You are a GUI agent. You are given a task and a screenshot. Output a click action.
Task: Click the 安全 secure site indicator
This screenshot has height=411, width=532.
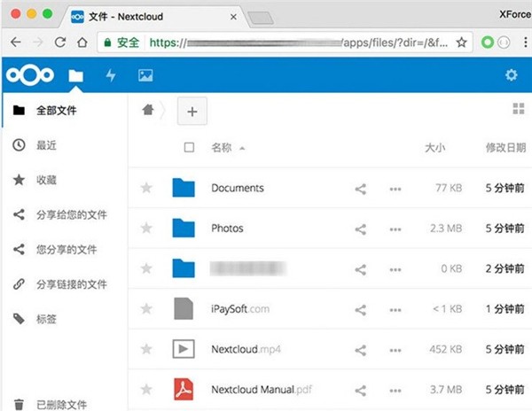point(121,43)
